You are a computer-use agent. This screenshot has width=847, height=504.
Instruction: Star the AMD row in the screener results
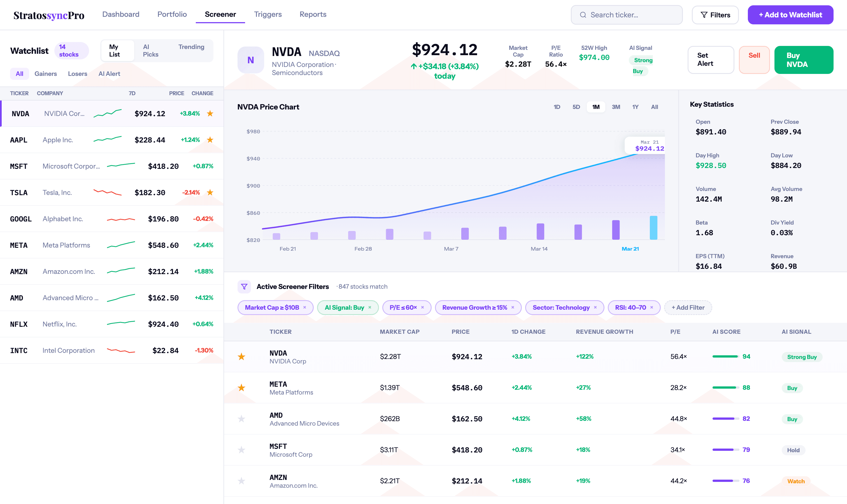tap(241, 419)
